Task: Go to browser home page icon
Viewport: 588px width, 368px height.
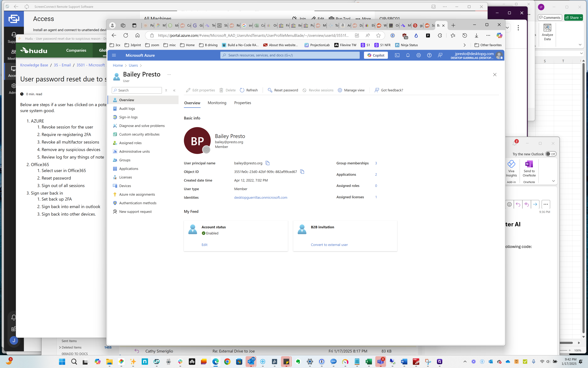Action: click(138, 36)
